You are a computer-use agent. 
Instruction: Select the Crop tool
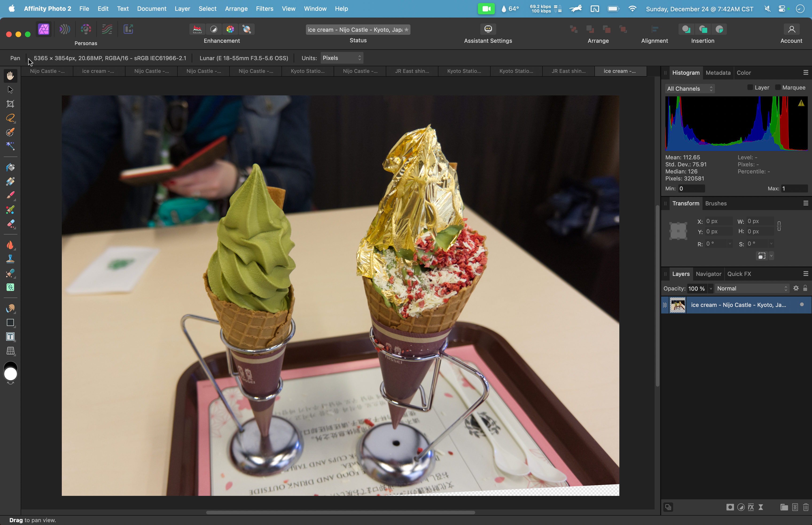point(10,104)
